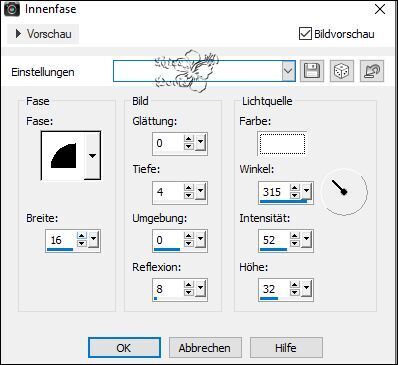398x365 pixels.
Task: Decrease the Breite value with down arrow
Action: click(x=82, y=243)
